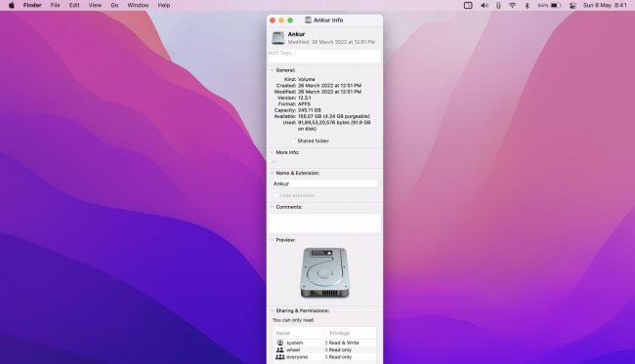The height and width of the screenshot is (364, 635).
Task: Collapse the General section
Action: (273, 70)
